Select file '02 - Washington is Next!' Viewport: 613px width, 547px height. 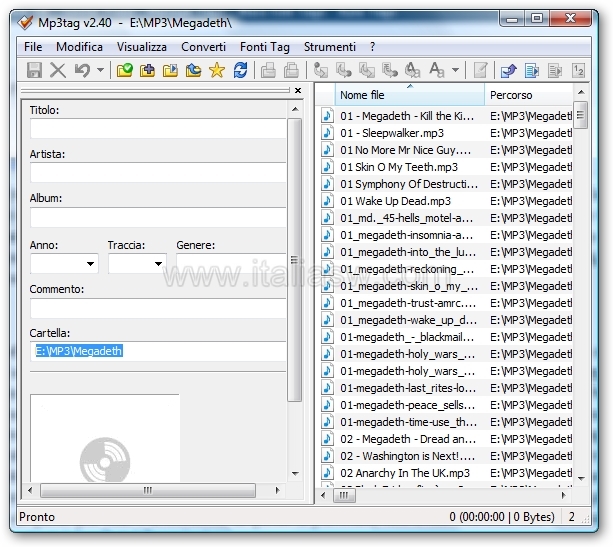(407, 456)
